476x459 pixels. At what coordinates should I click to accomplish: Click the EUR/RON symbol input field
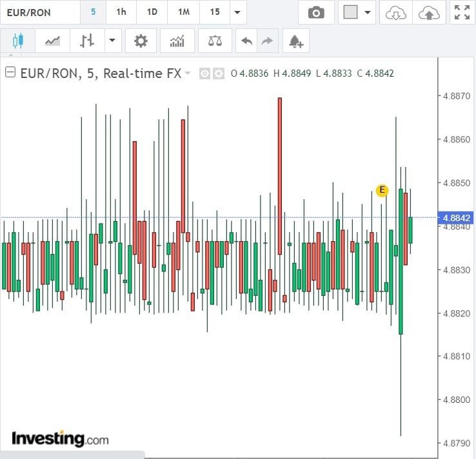tap(40, 12)
